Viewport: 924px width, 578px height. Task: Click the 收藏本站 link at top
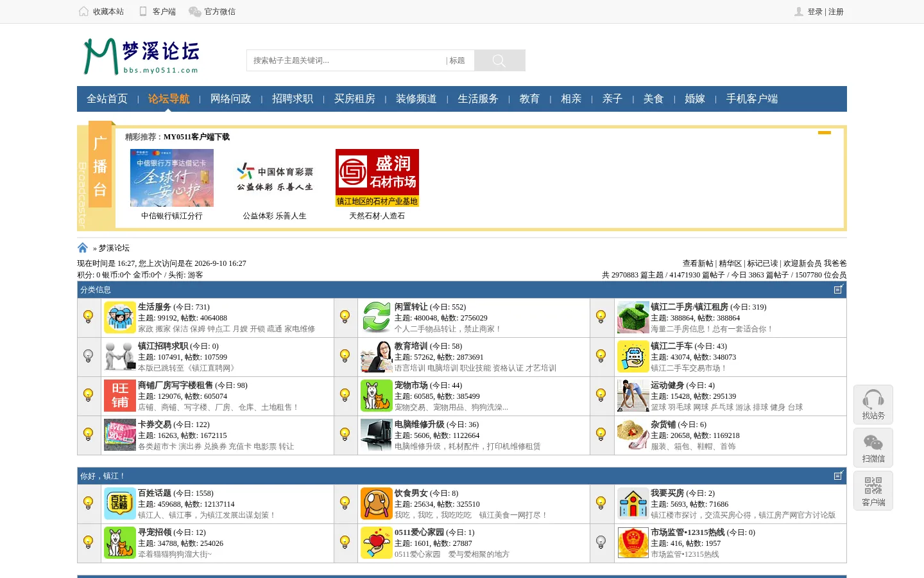(x=101, y=12)
